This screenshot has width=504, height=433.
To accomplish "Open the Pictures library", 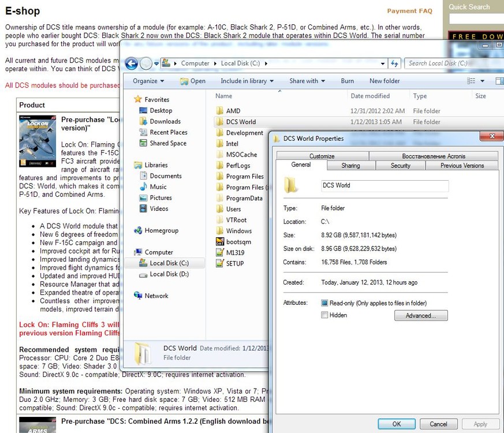I will [x=155, y=197].
